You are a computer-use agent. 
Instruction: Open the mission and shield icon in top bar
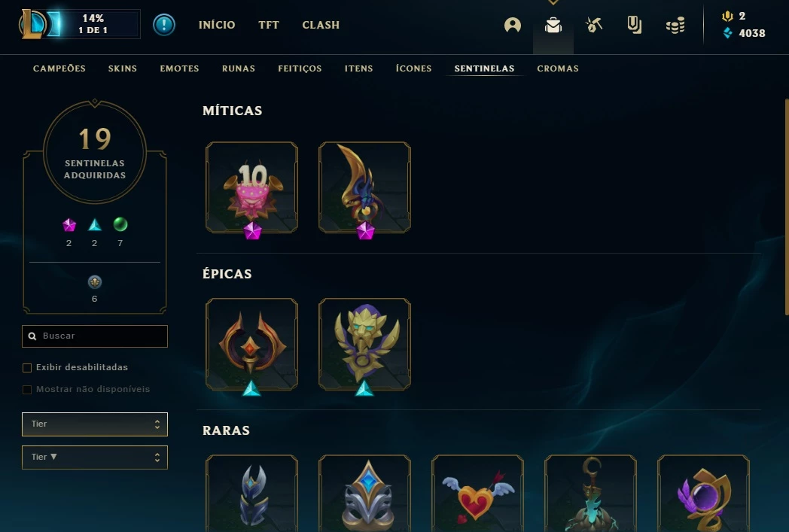click(635, 25)
